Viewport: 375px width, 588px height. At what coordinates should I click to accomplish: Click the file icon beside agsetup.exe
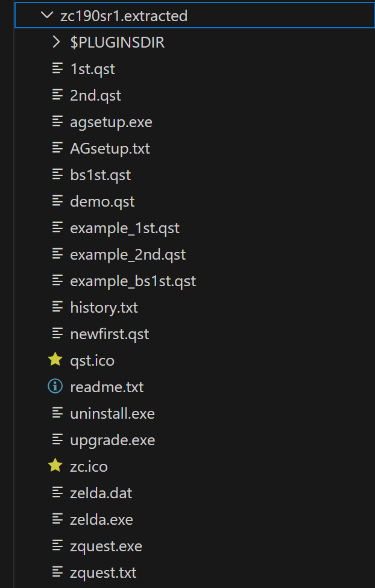click(57, 122)
